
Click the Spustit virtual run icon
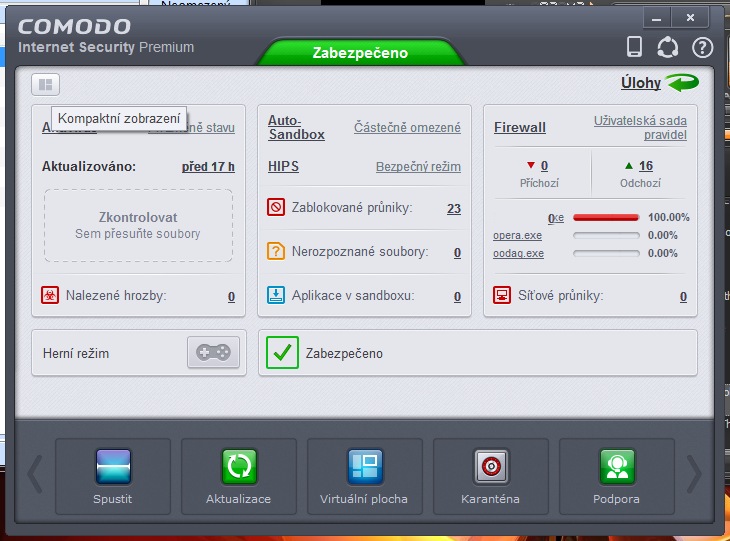coord(113,466)
